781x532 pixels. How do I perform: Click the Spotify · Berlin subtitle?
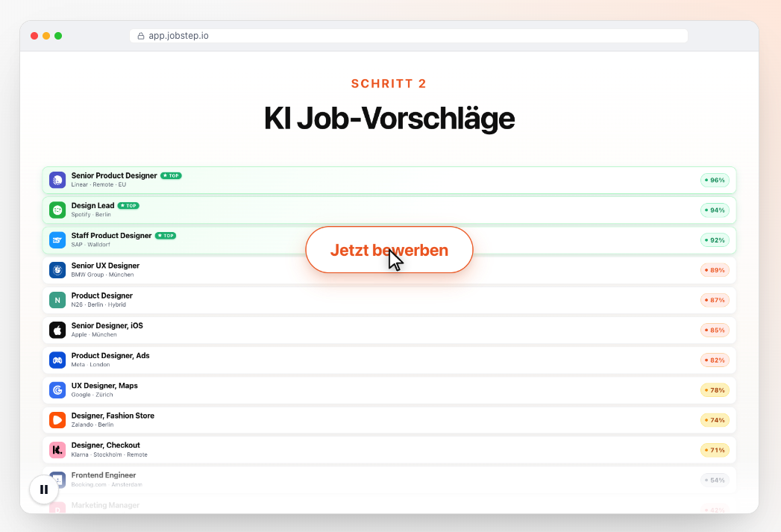click(x=91, y=214)
